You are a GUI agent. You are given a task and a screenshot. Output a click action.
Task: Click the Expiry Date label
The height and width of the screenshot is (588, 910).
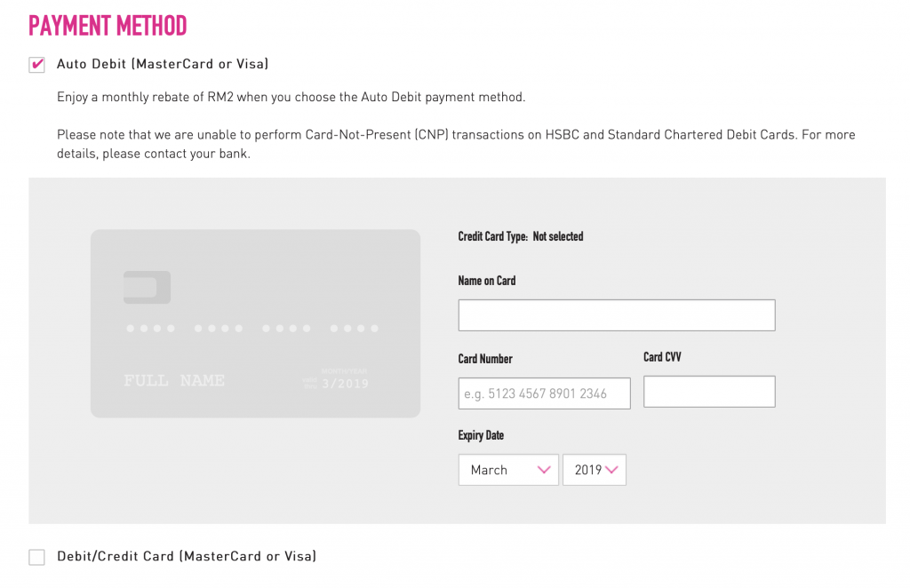pyautogui.click(x=481, y=435)
